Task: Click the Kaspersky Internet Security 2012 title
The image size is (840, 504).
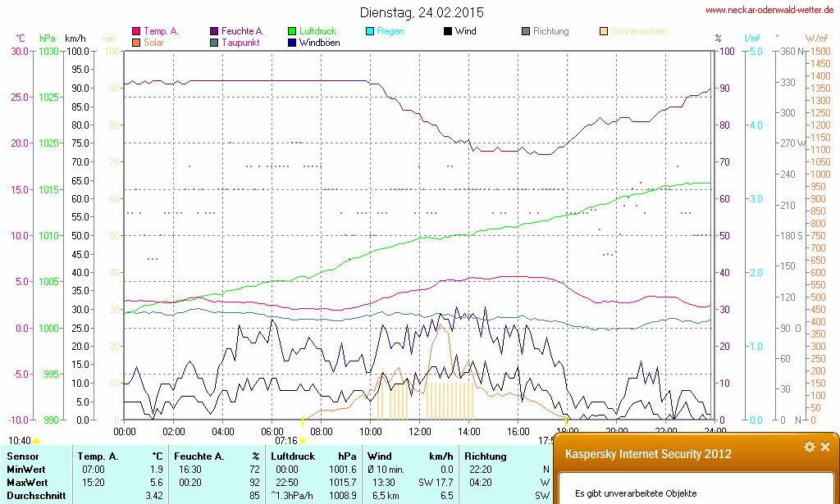Action: coord(648,454)
